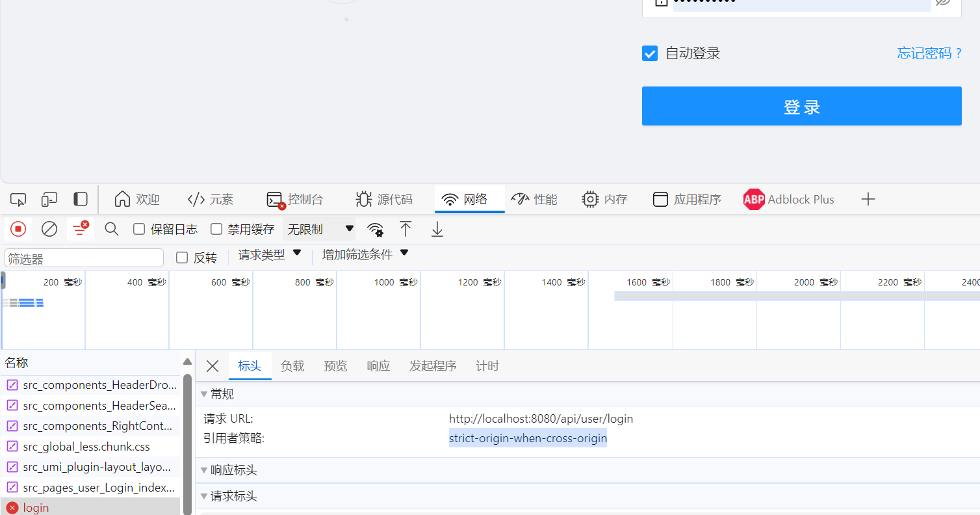Click the request URL value

[x=541, y=419]
